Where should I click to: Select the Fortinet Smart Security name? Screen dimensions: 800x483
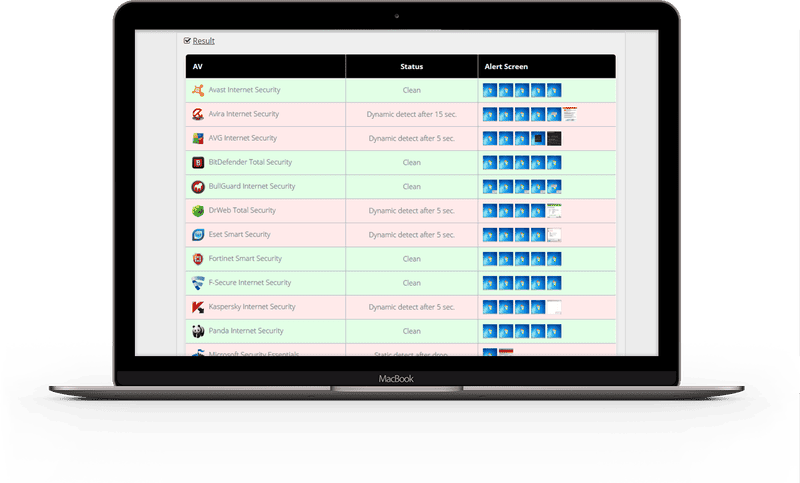click(245, 259)
